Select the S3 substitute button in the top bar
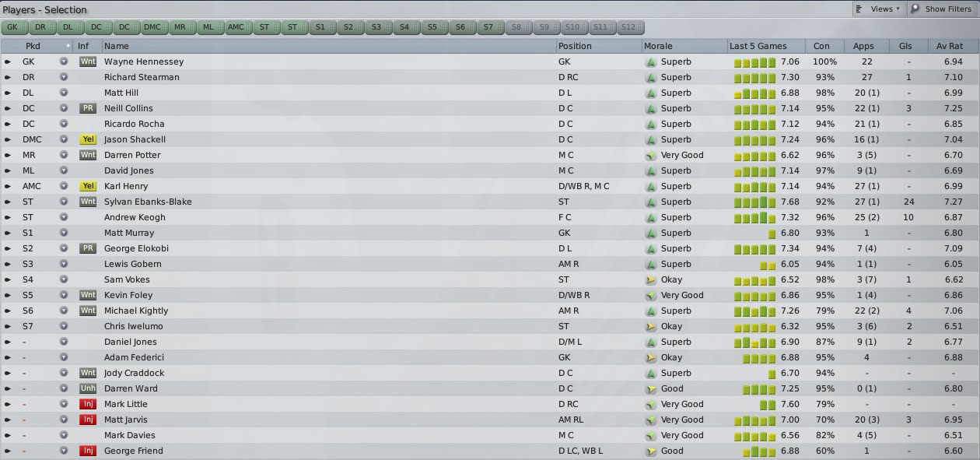Image resolution: width=980 pixels, height=460 pixels. point(376,27)
